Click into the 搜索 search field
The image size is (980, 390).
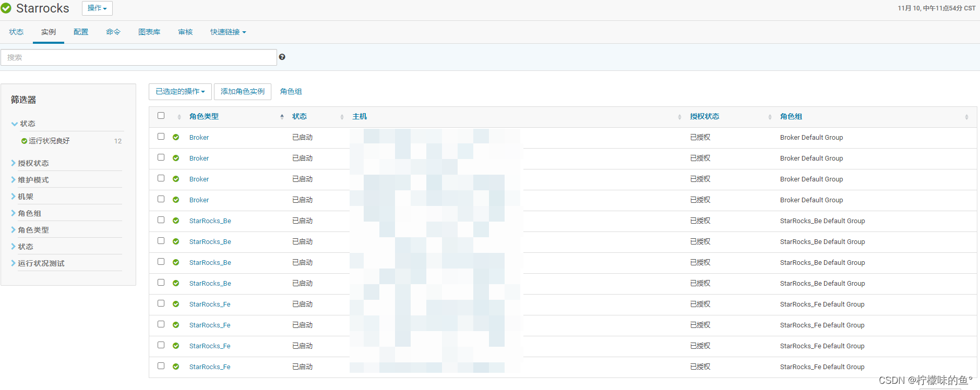[x=139, y=57]
